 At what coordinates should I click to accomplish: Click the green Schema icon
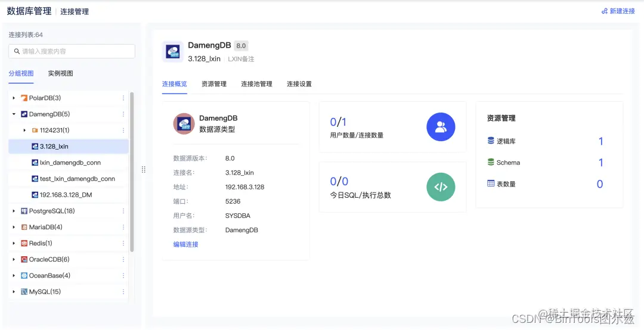[491, 162]
